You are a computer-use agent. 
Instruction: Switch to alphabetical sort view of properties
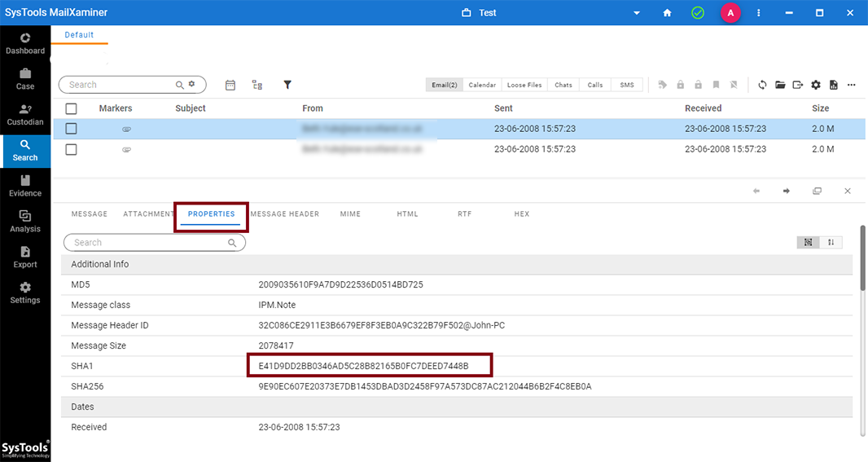coord(831,242)
